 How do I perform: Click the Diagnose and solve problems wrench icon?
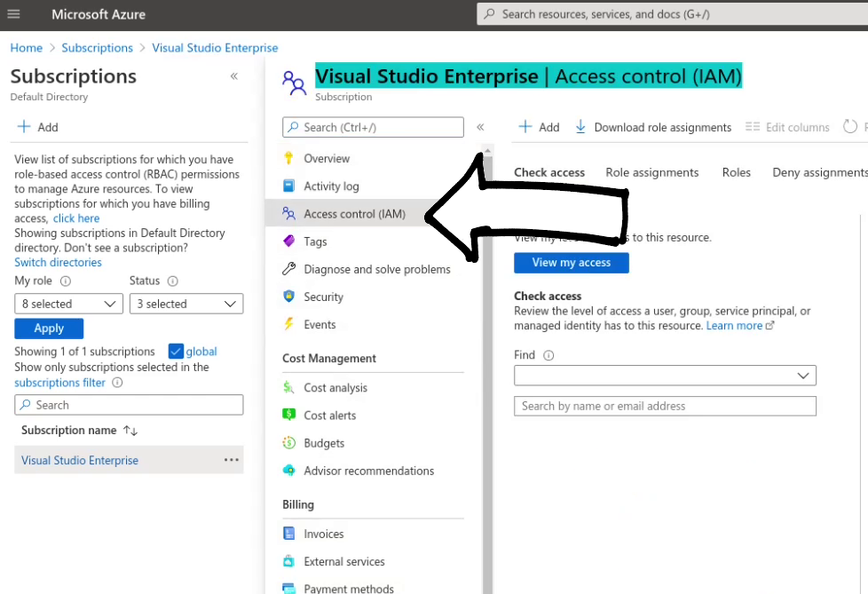click(288, 269)
